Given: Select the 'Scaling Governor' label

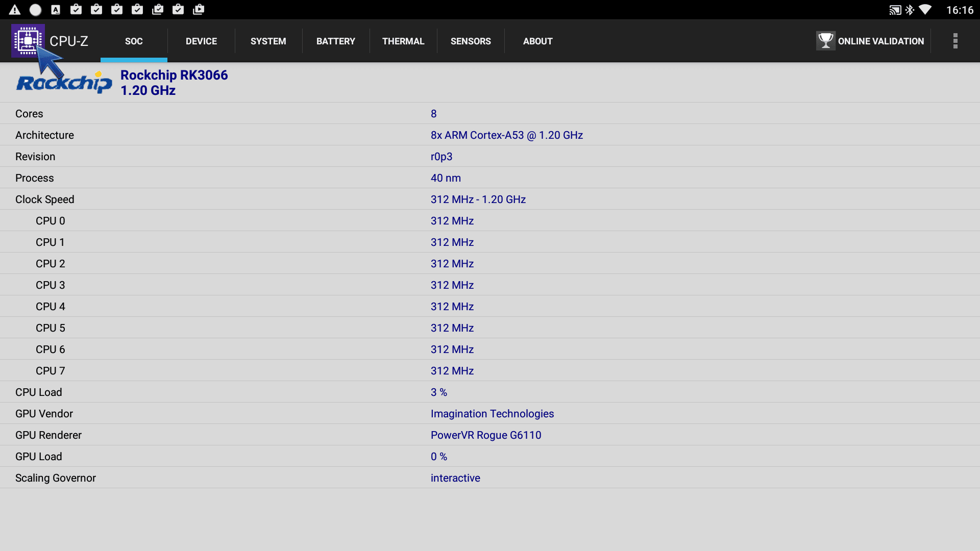Looking at the screenshot, I should pos(56,478).
